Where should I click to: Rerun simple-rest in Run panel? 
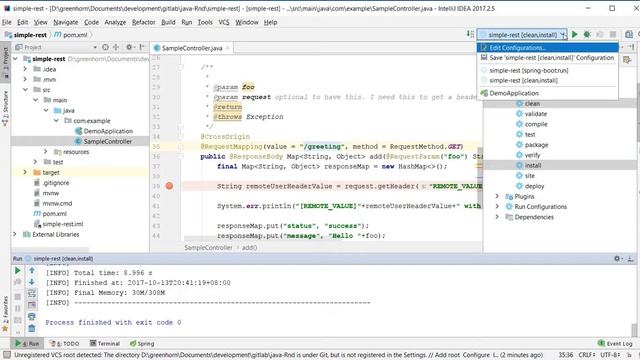point(18,270)
